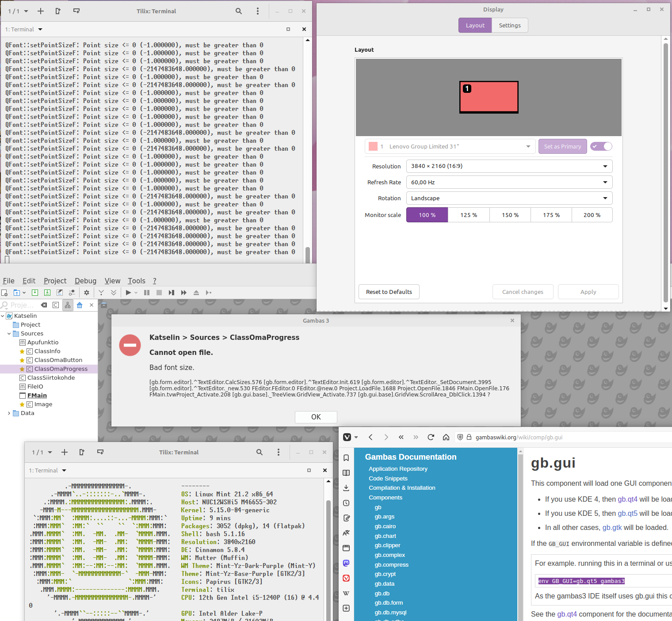Select the red monitor 1 rectangle in layout

click(x=489, y=97)
